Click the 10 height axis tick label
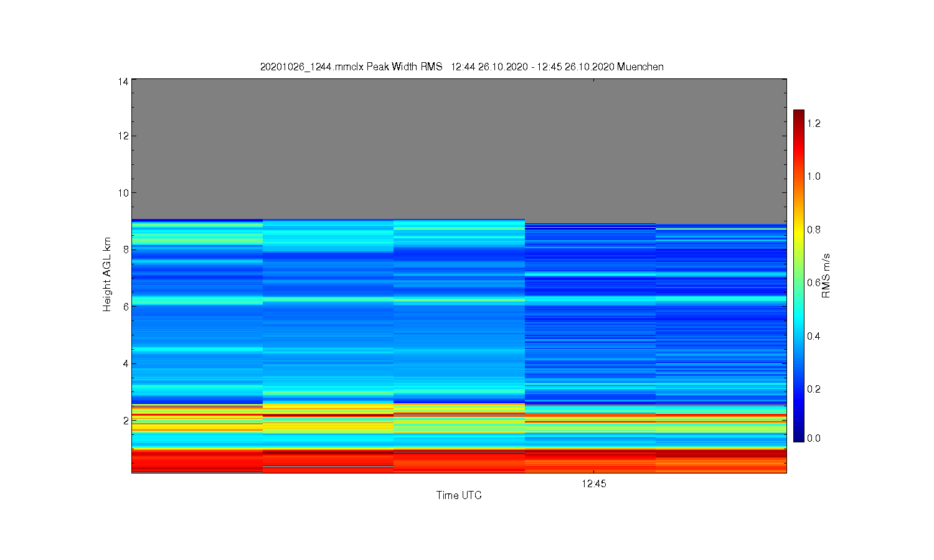 123,193
